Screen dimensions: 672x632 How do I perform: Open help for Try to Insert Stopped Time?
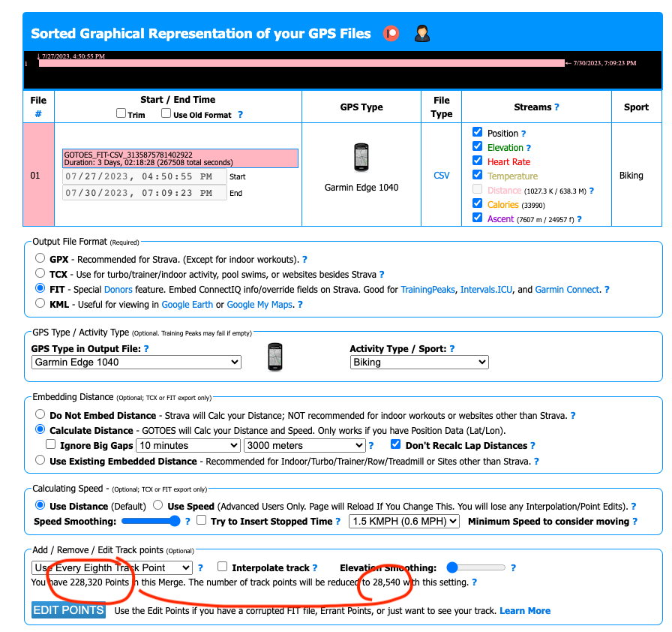337,522
